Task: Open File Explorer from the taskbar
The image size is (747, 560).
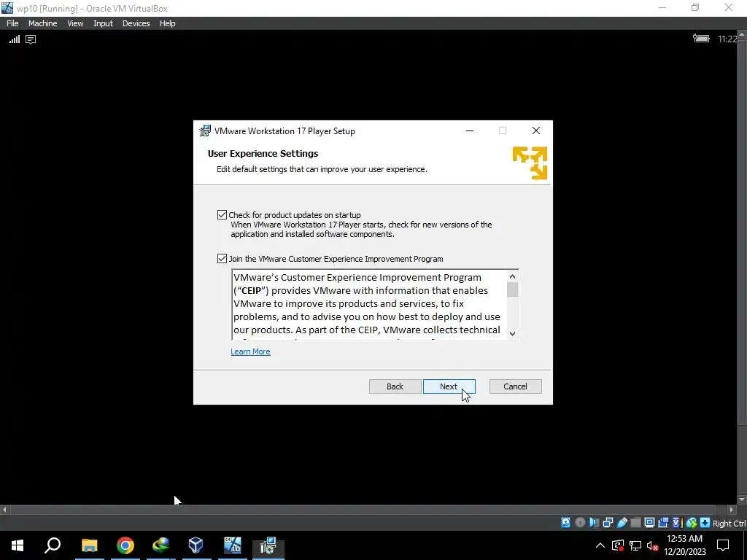Action: pos(89,545)
